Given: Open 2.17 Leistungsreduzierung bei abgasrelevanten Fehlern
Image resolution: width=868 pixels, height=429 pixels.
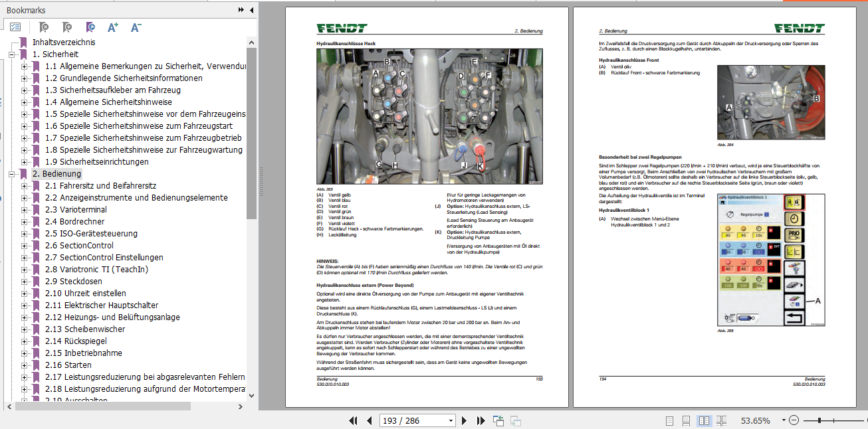Looking at the screenshot, I should [145, 377].
